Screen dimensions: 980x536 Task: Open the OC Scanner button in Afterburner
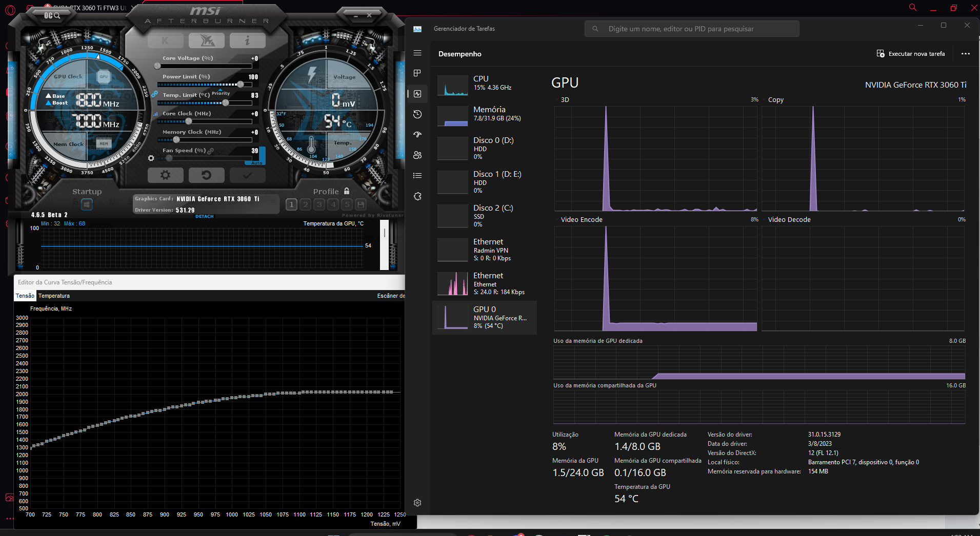coord(52,15)
